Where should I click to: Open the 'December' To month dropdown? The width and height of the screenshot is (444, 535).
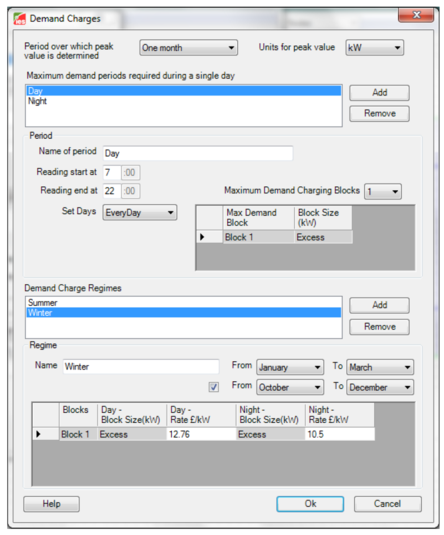click(x=380, y=387)
